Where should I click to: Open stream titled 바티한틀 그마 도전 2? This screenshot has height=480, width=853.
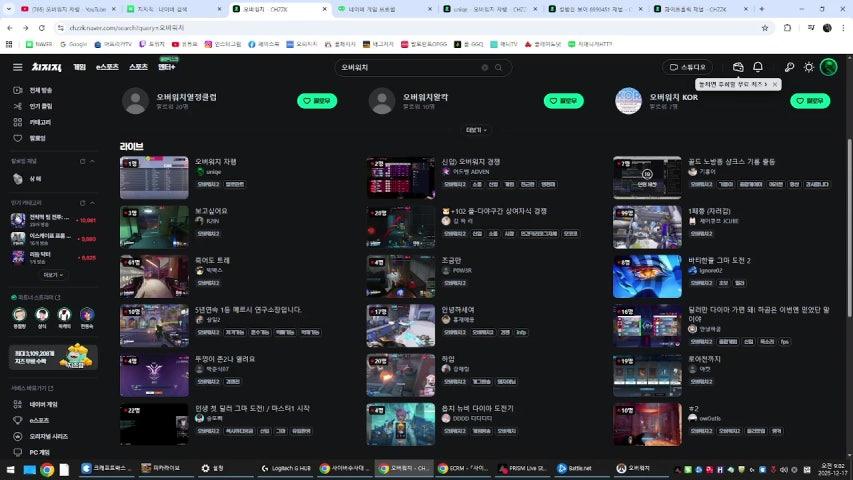pos(719,260)
